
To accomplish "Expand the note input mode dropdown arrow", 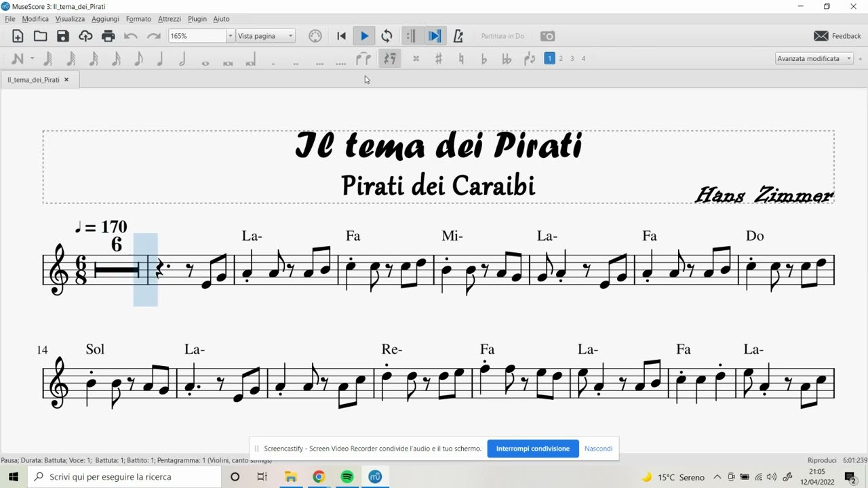I will pos(33,59).
